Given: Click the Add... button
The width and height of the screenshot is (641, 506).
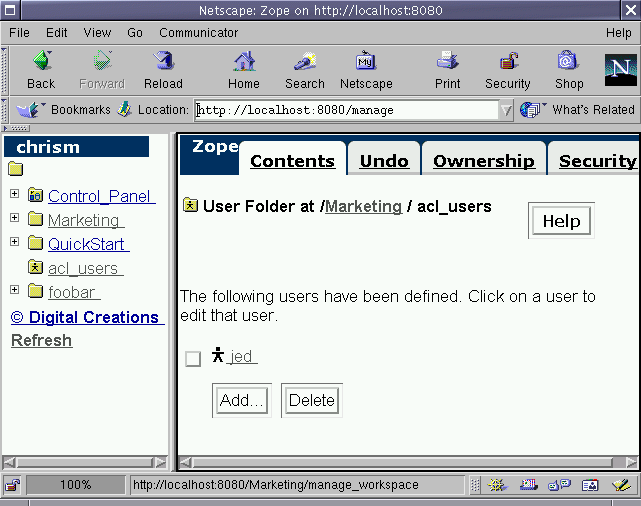Looking at the screenshot, I should click(242, 400).
